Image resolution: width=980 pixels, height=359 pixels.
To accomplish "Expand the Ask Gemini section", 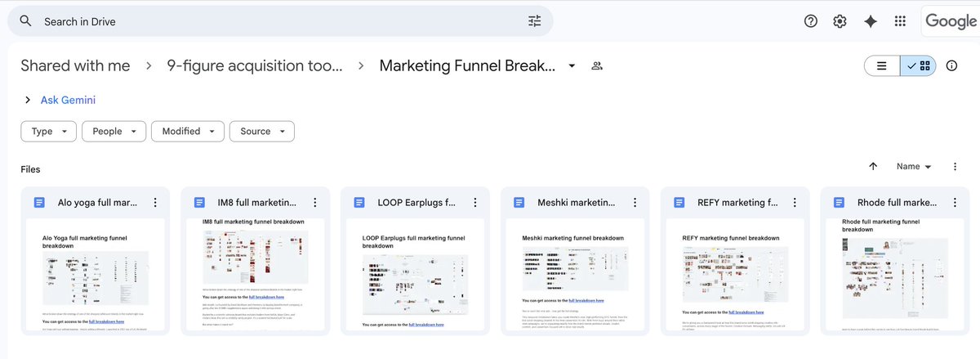I will click(27, 100).
